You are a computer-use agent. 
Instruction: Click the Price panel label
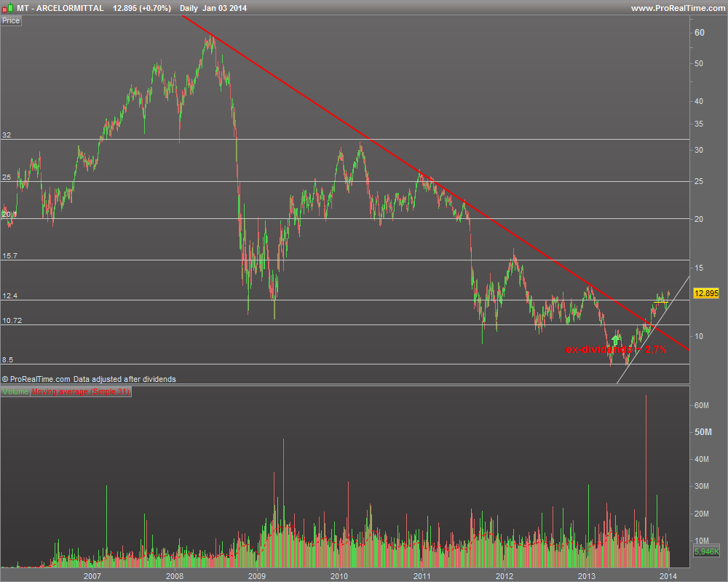(x=11, y=21)
